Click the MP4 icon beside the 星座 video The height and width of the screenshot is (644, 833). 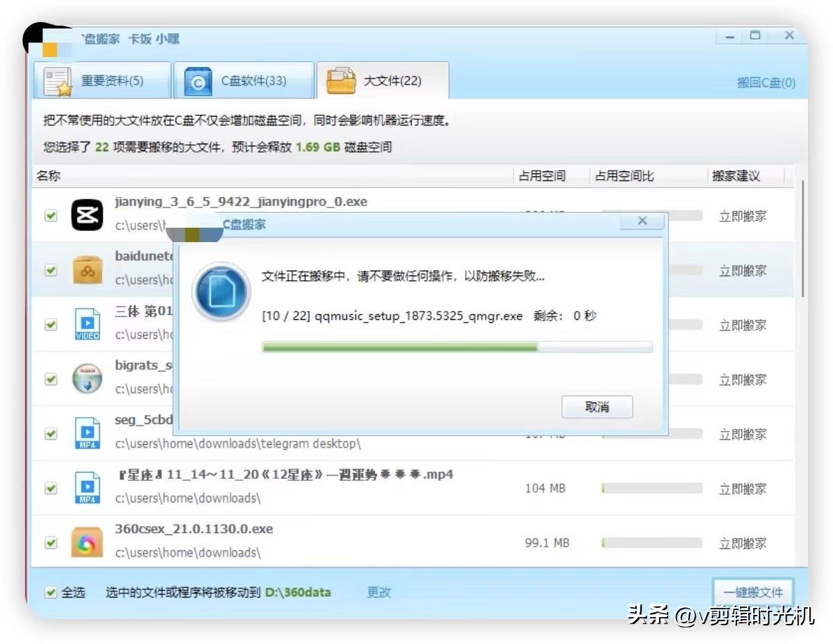87,487
